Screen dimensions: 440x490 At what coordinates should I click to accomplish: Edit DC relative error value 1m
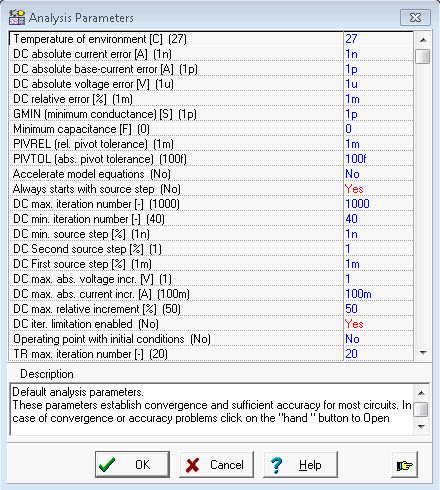click(x=378, y=99)
